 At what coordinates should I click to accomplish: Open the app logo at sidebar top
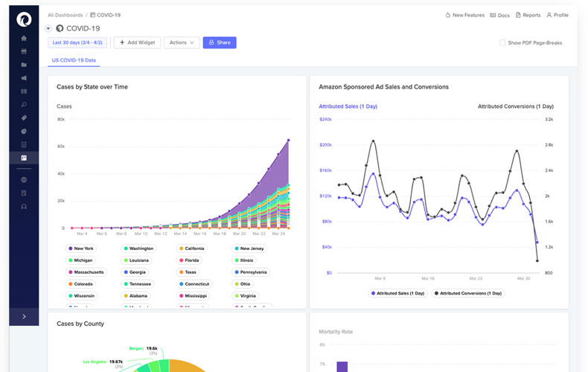(x=24, y=19)
